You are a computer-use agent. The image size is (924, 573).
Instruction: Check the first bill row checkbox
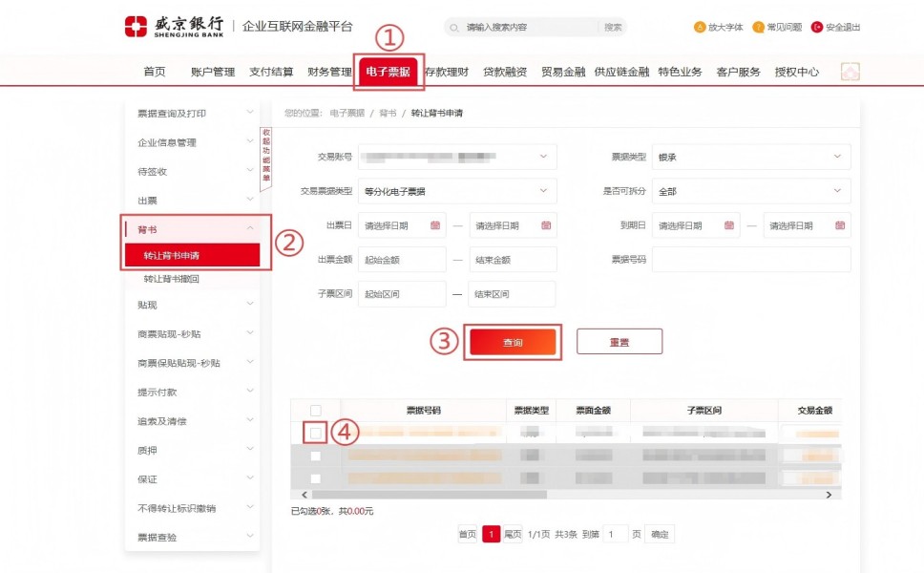(x=316, y=433)
